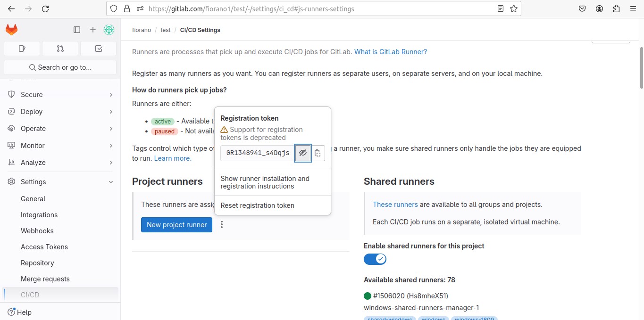Expand the Deploy section chevron
Image resolution: width=644 pixels, height=320 pixels.
[111, 112]
